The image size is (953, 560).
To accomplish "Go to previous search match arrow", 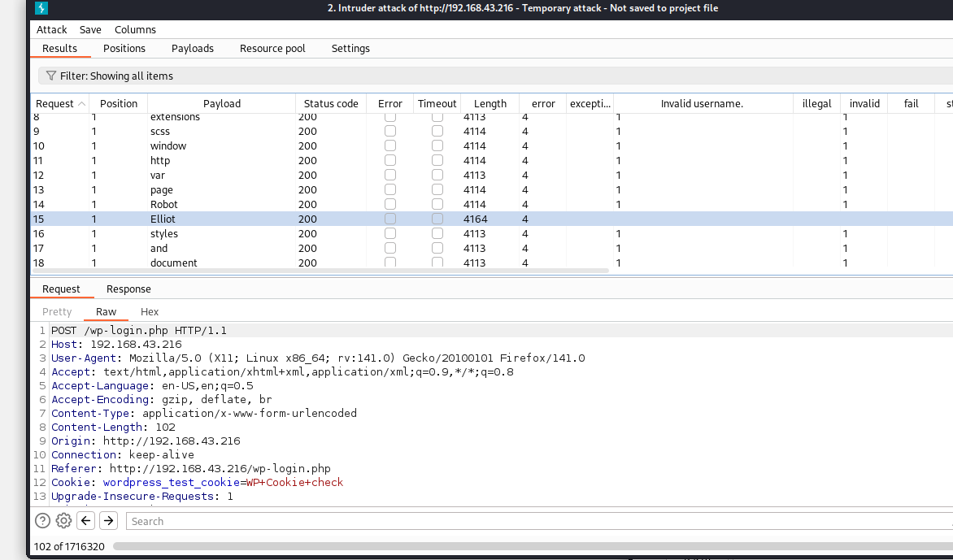I will pos(86,521).
